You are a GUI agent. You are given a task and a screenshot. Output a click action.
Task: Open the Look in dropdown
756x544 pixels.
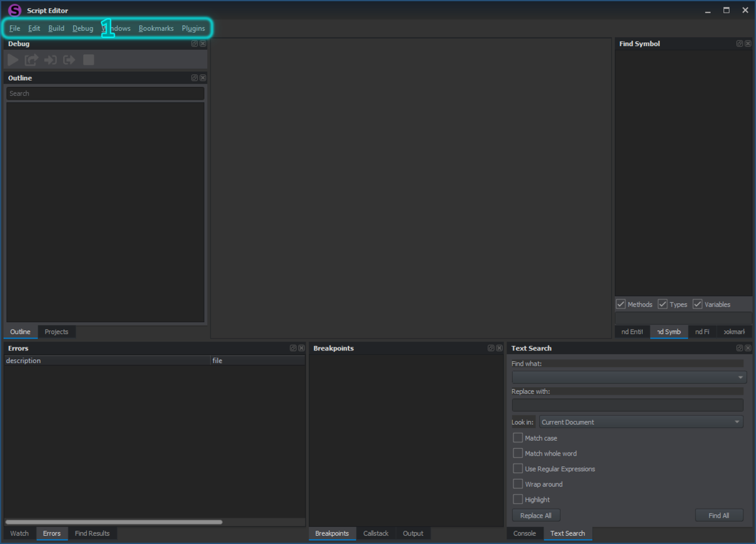[x=736, y=422]
